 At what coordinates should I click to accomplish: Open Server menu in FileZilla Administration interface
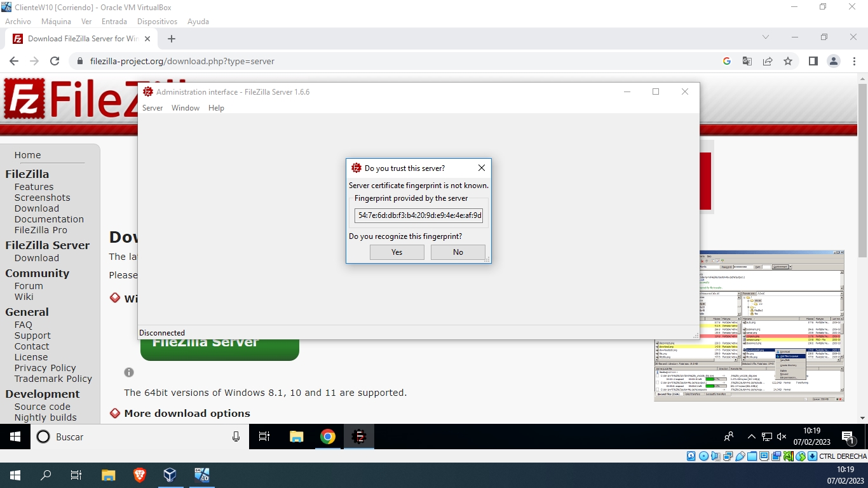pos(153,108)
